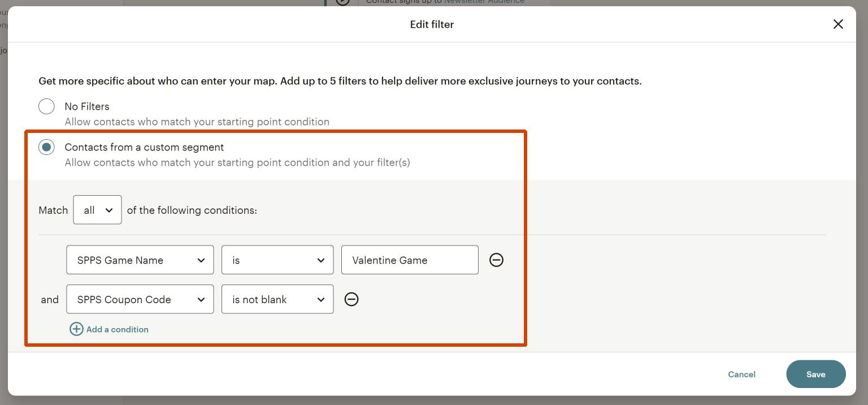The height and width of the screenshot is (405, 868).
Task: Close the Edit filter dialog
Action: (838, 24)
